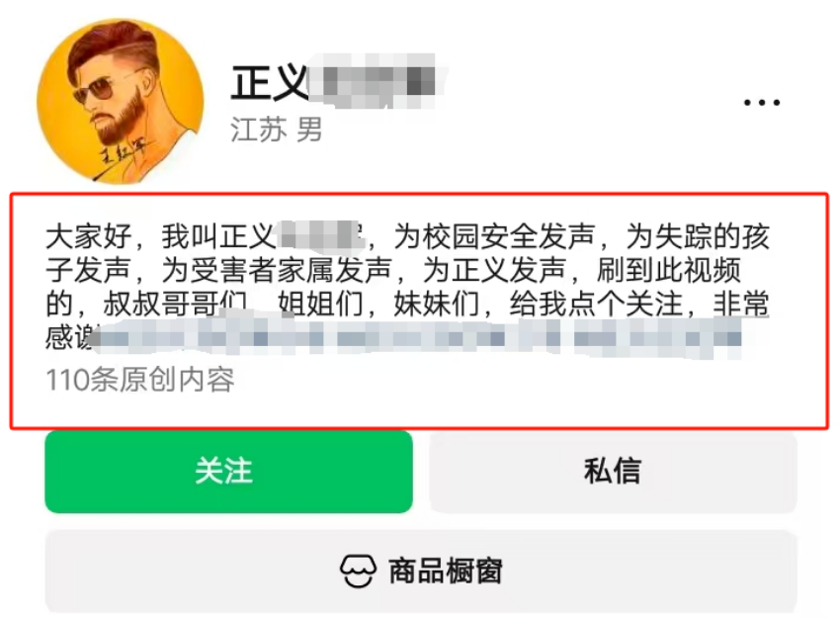Select the username starting with 正义
The height and width of the screenshot is (618, 840).
click(x=338, y=82)
